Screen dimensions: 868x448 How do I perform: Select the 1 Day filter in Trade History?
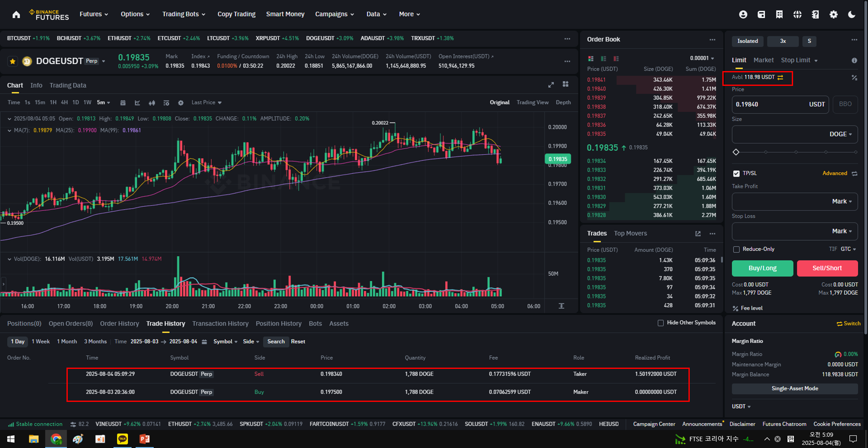click(x=17, y=342)
